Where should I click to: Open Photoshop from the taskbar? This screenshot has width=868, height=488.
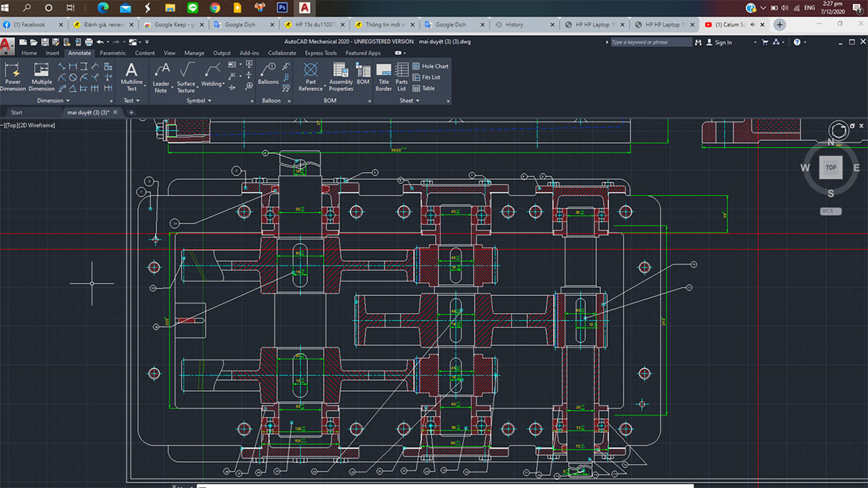pos(281,7)
